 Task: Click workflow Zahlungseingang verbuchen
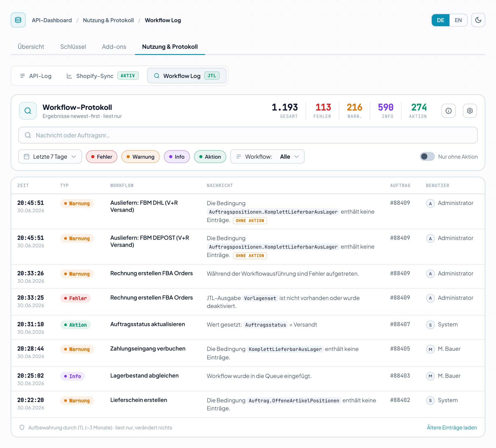[x=148, y=349]
